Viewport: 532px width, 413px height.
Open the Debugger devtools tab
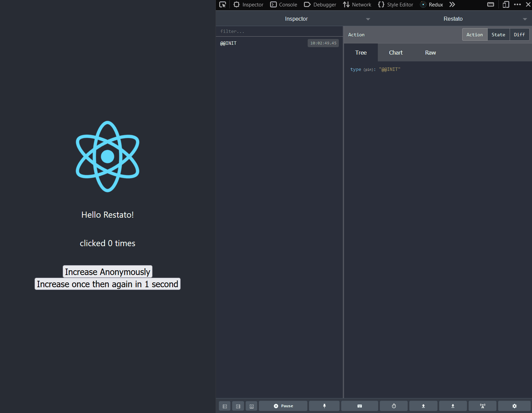tap(320, 4)
